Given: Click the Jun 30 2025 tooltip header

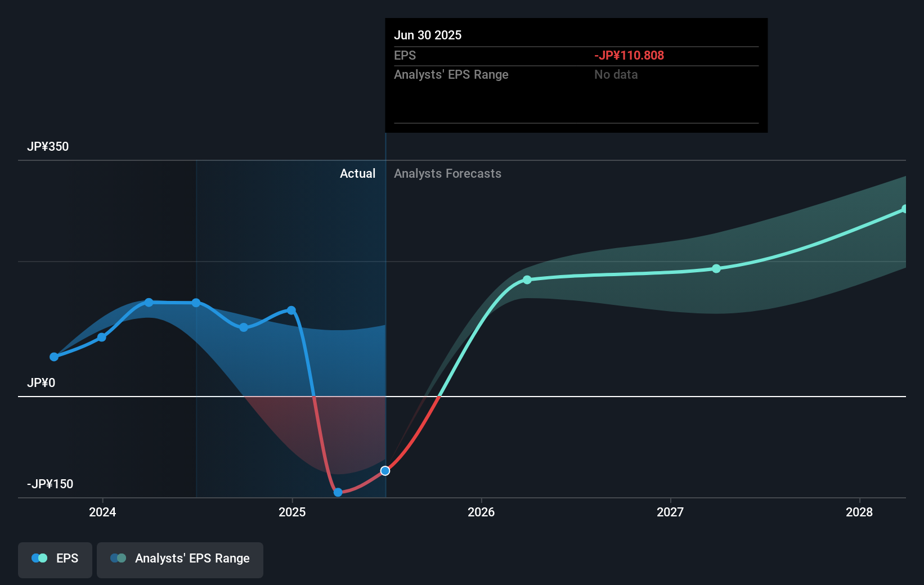Looking at the screenshot, I should [x=428, y=35].
